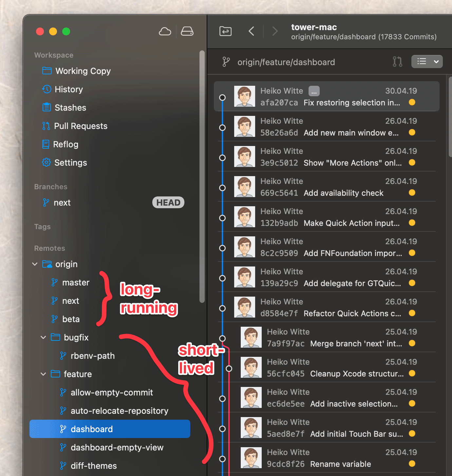Select commit 9cdc8f26 Rename variable
452x476 pixels.
click(327, 458)
